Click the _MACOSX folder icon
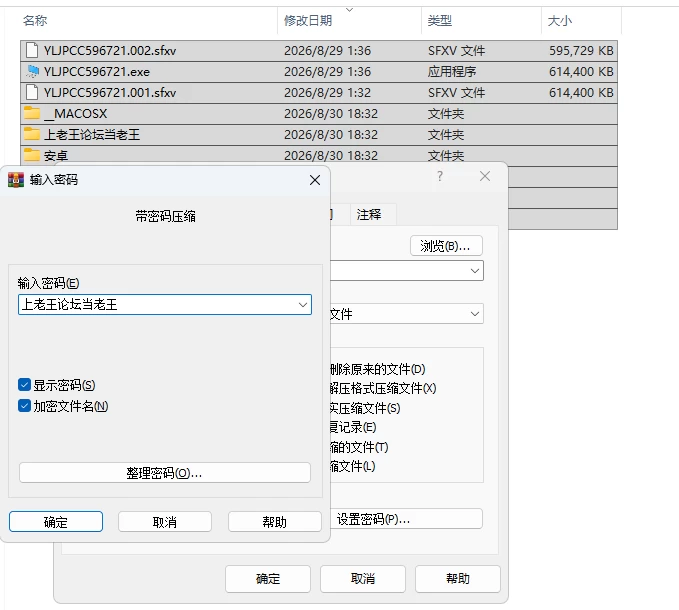This screenshot has width=679, height=610. (x=32, y=113)
